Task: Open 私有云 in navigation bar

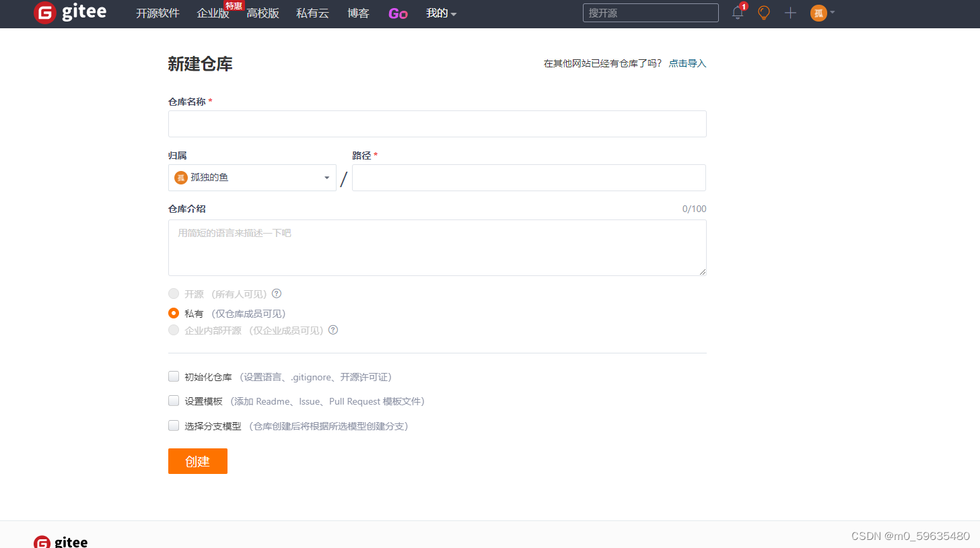Action: point(313,13)
